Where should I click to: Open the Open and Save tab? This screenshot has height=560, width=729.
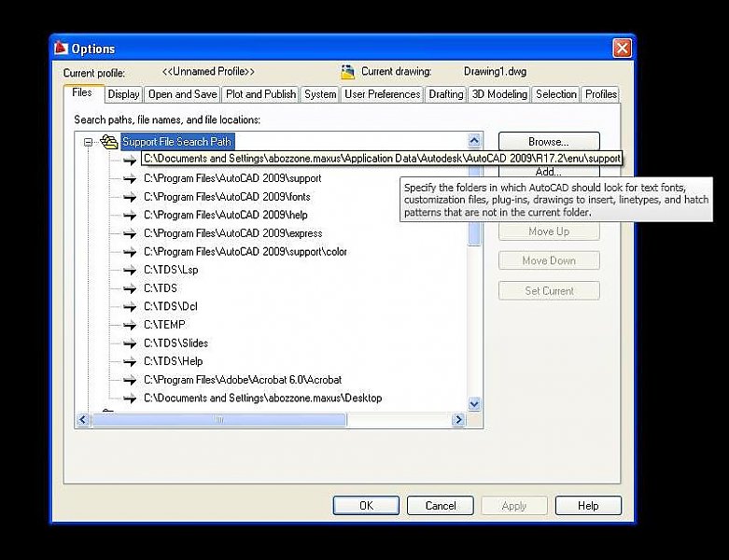pyautogui.click(x=183, y=94)
